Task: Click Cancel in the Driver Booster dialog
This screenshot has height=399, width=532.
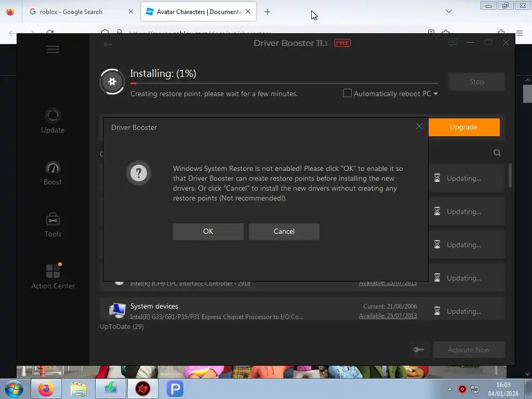Action: coord(284,231)
